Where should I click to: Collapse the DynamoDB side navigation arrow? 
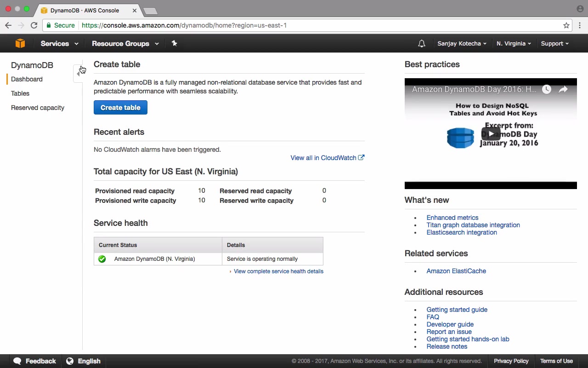(79, 73)
